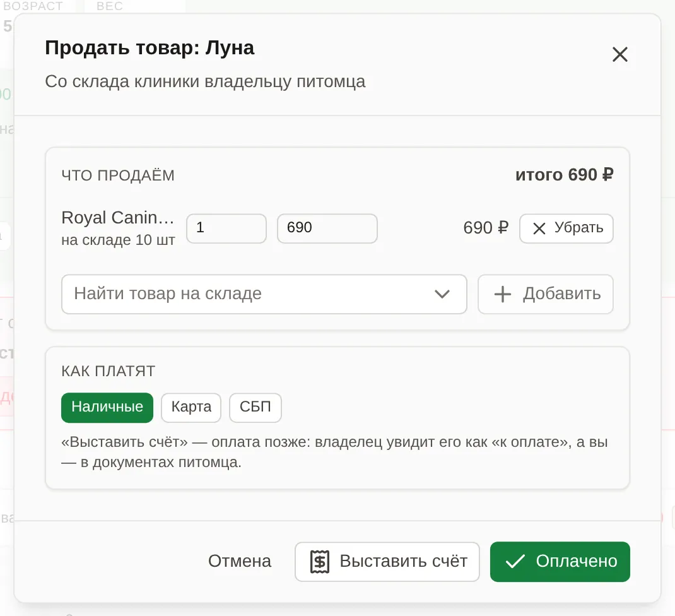Click the Добавить button
675x616 pixels.
(546, 294)
